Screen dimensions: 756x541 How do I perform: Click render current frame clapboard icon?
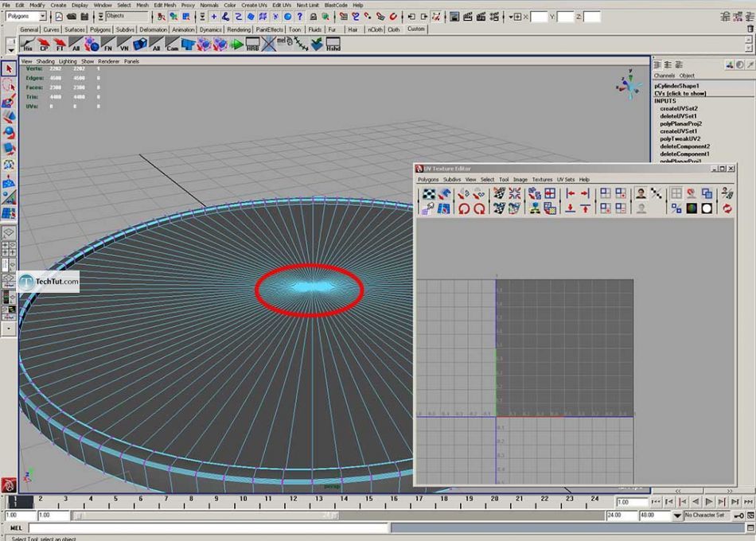tap(467, 17)
